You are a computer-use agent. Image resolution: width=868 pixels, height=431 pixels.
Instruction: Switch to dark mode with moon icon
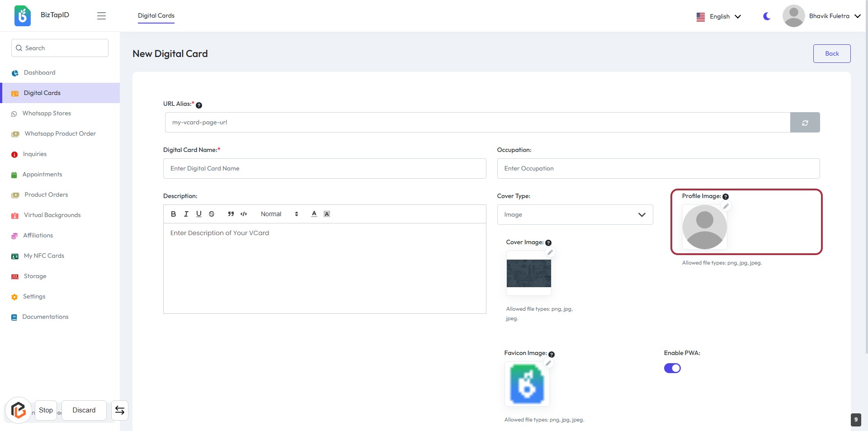767,16
